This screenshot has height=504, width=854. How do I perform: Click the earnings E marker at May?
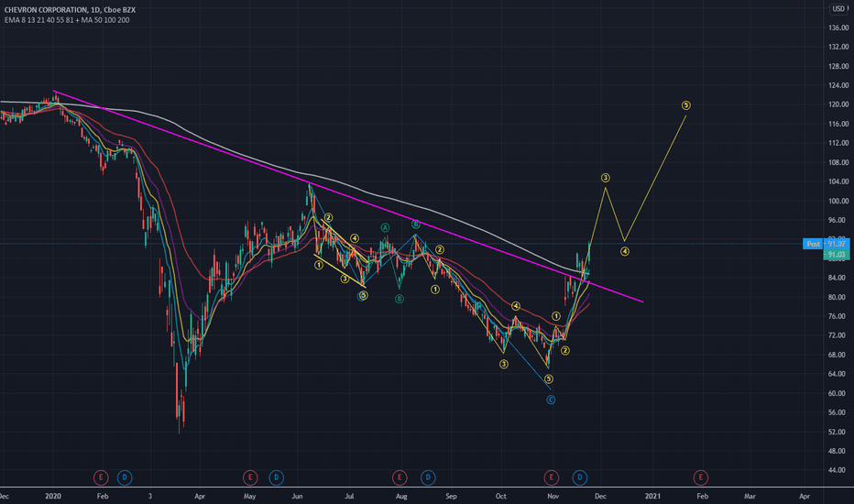coord(250,477)
